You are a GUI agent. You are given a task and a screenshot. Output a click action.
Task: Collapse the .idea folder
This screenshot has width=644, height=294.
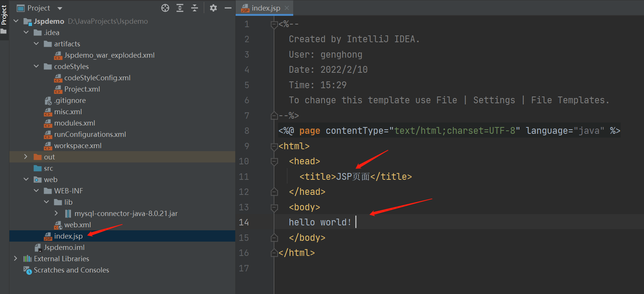click(26, 32)
